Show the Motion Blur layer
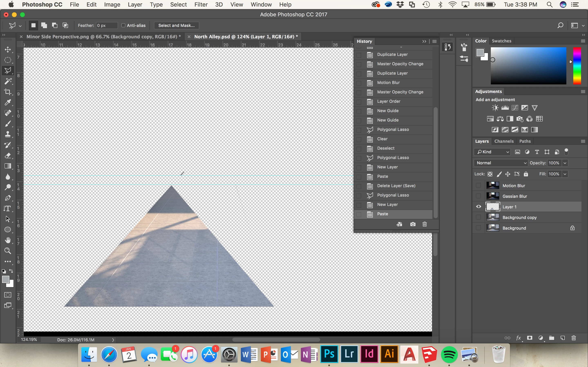The image size is (588, 367). point(478,186)
